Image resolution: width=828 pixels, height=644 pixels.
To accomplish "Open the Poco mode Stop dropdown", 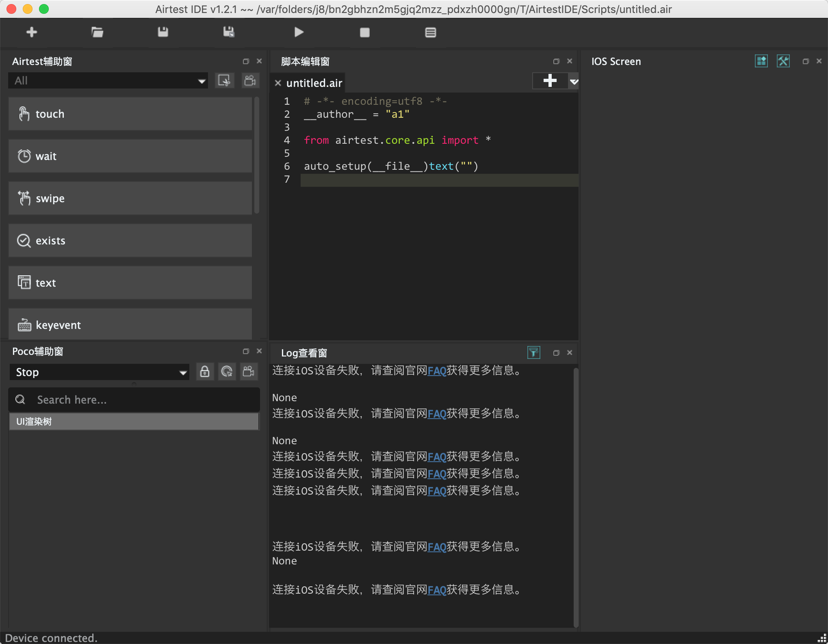I will pos(99,372).
